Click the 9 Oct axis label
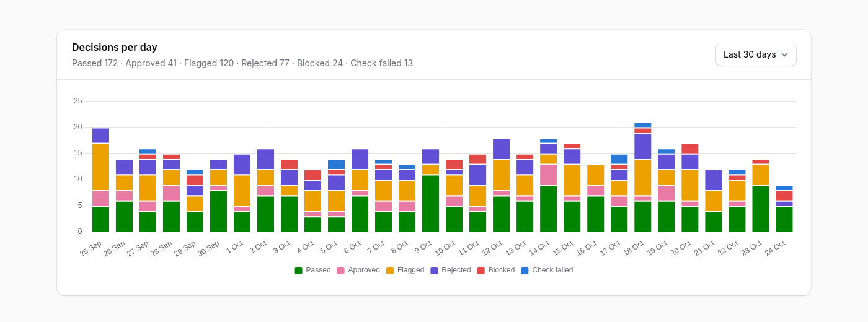This screenshot has height=322, width=868. [x=423, y=246]
